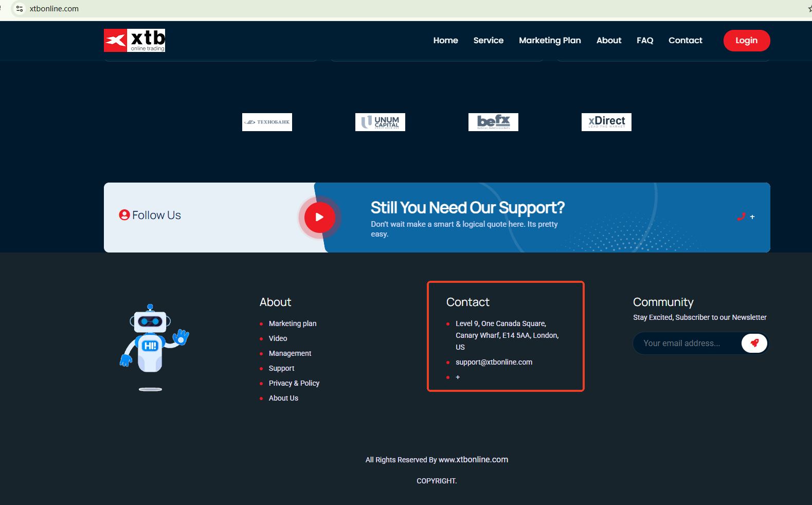Viewport: 812px width, 505px height.
Task: Select About in the top navigation
Action: click(x=609, y=40)
